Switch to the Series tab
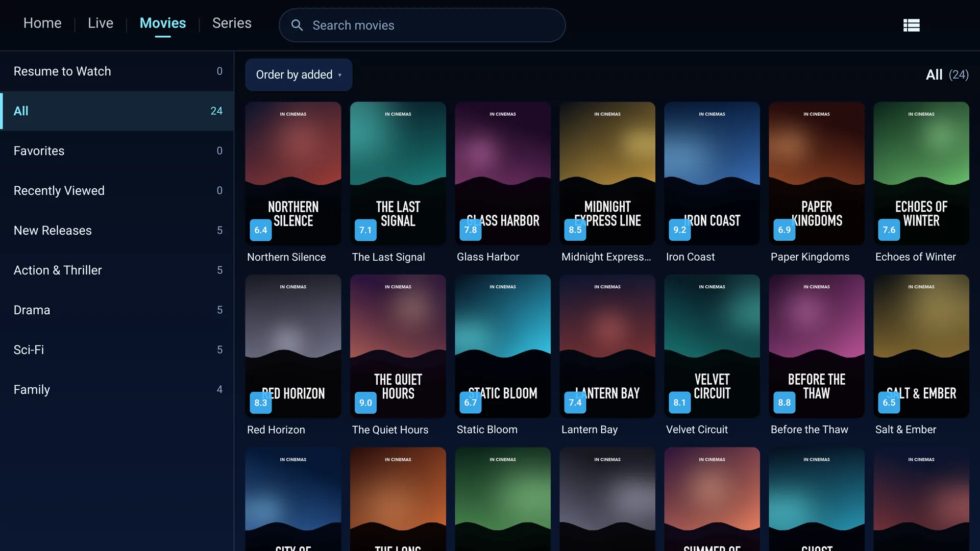This screenshot has width=980, height=551. (x=232, y=23)
